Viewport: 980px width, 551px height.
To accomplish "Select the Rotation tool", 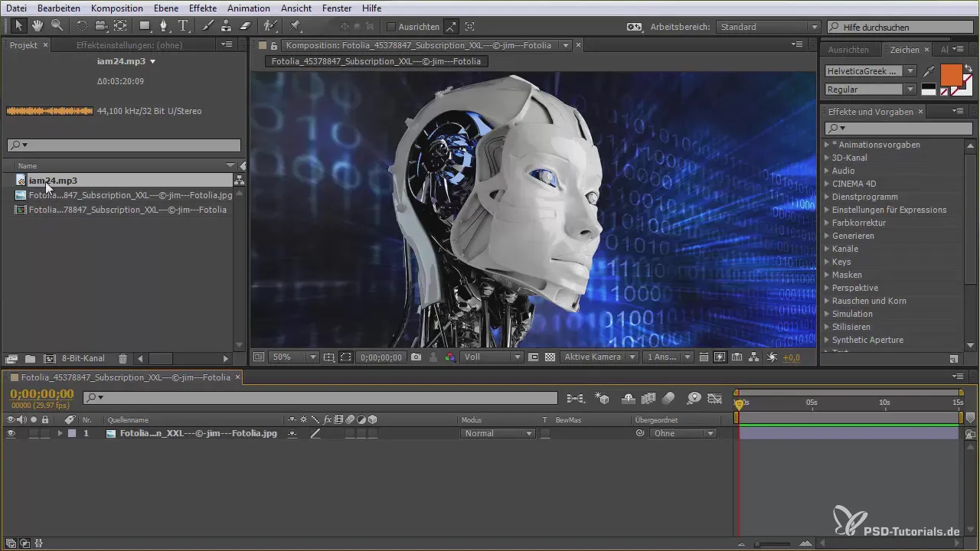I will 82,26.
